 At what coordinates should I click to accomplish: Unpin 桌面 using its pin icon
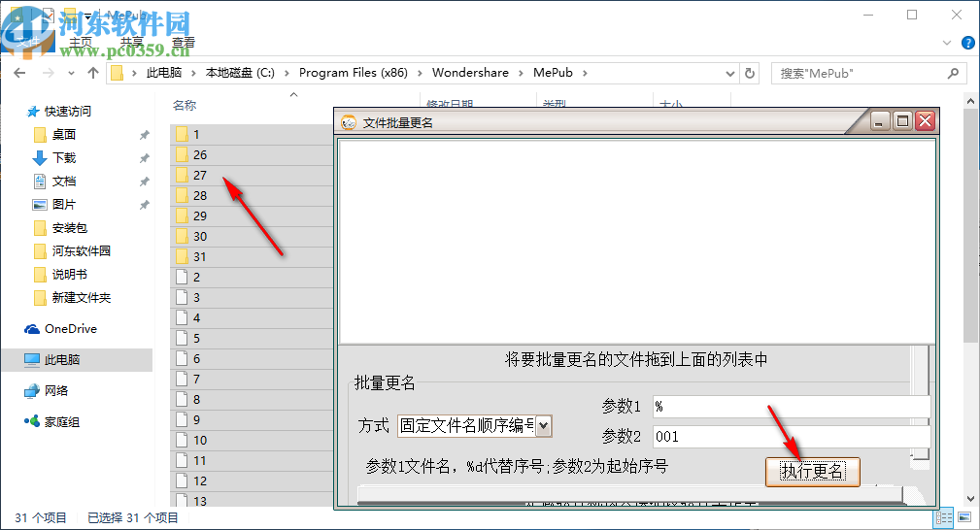(x=145, y=135)
